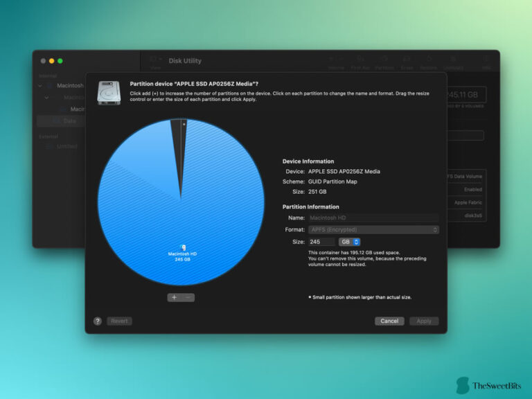Click the device value 'APPLE SSD AP0256Z Media'
The height and width of the screenshot is (399, 532).
point(344,172)
